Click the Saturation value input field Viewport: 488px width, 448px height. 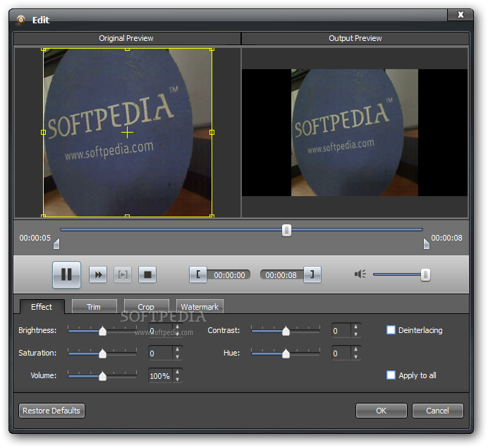161,353
